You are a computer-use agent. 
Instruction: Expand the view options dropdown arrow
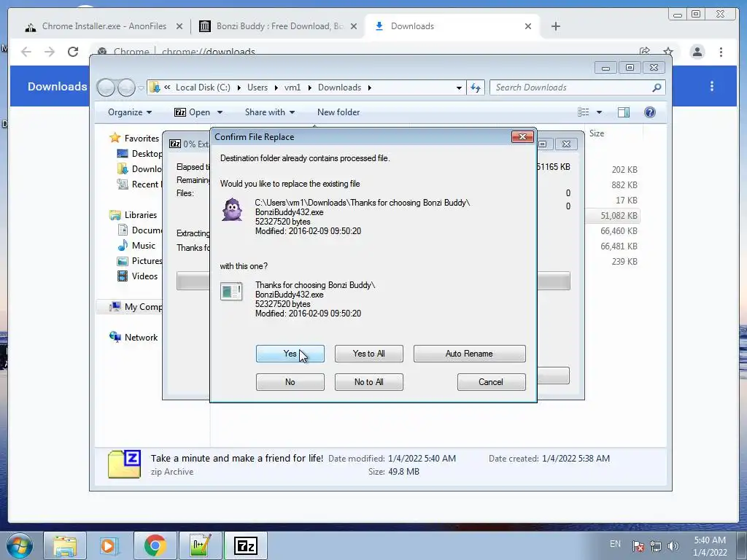point(600,112)
